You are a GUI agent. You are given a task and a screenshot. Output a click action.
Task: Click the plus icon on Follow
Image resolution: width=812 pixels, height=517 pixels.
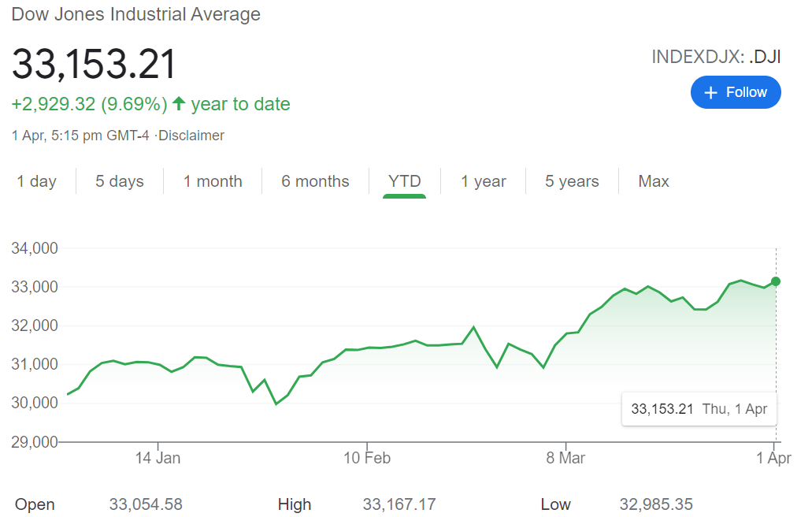pos(711,93)
